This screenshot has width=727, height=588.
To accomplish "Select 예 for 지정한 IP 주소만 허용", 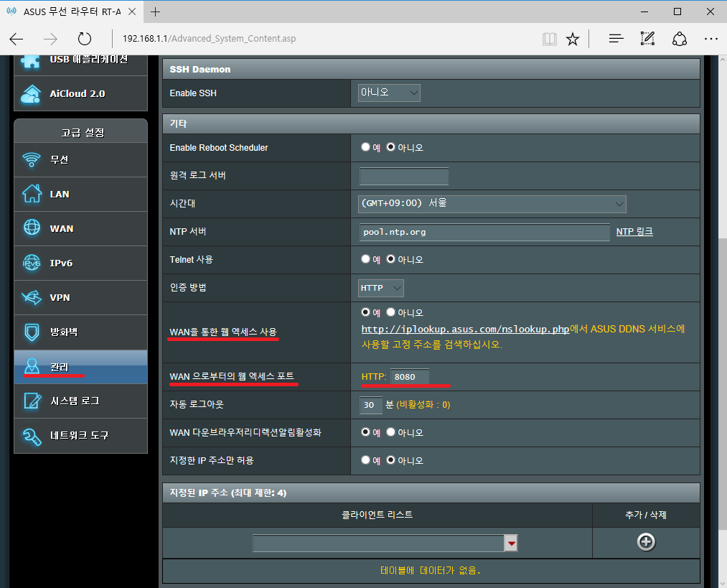I will tap(366, 459).
